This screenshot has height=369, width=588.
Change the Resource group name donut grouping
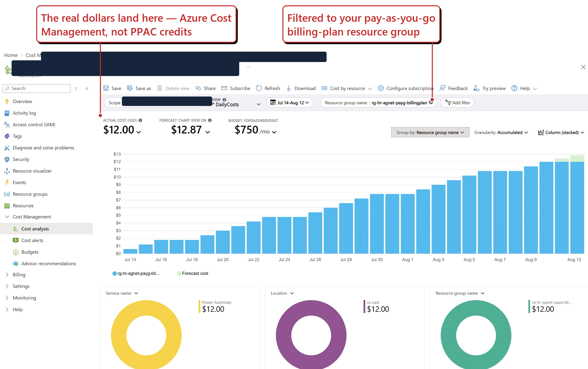click(460, 293)
